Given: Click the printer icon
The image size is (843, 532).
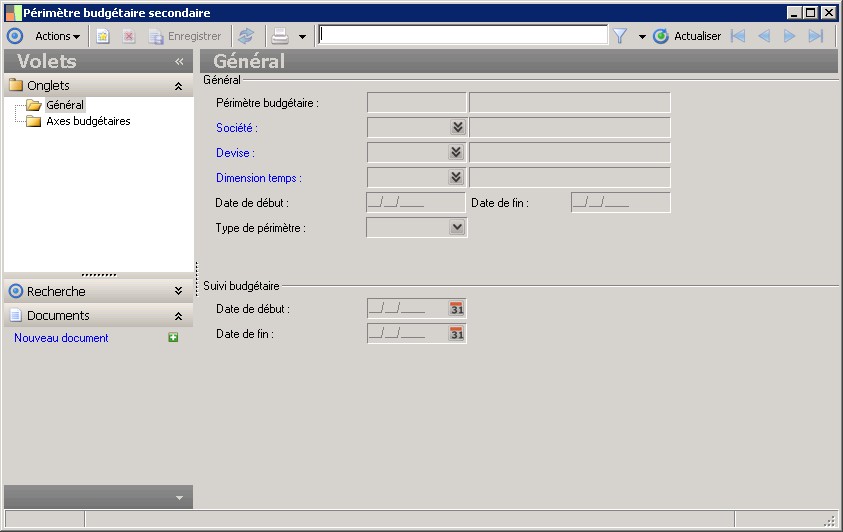Looking at the screenshot, I should coord(280,37).
